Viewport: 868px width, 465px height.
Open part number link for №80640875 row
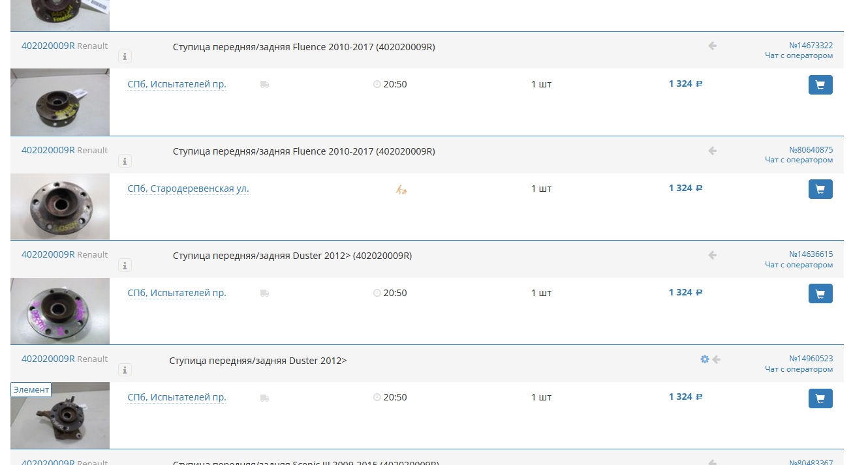[48, 150]
